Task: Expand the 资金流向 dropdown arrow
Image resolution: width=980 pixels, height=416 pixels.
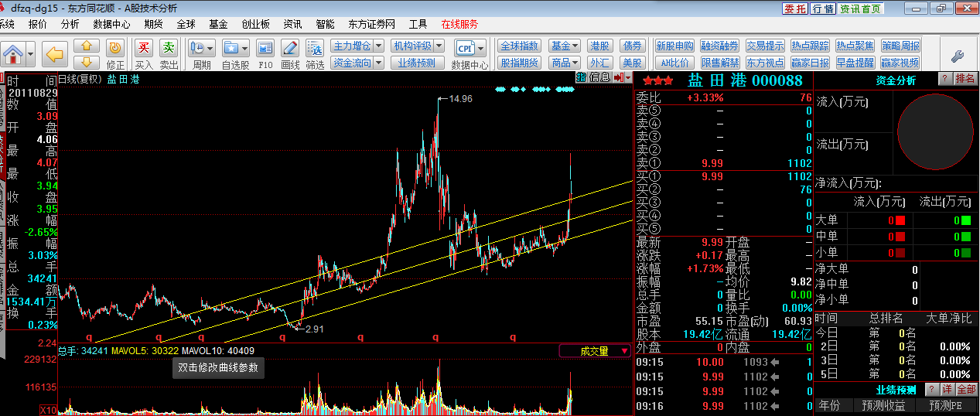Action: coord(378,63)
